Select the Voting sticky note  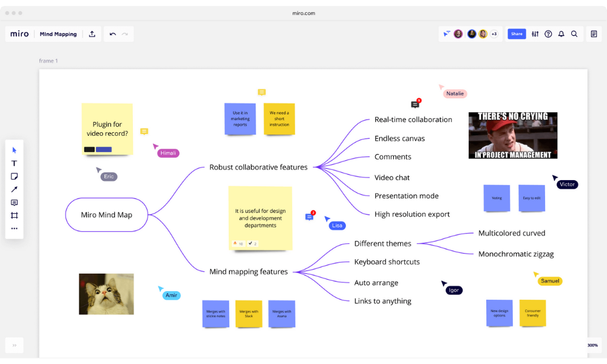click(497, 198)
